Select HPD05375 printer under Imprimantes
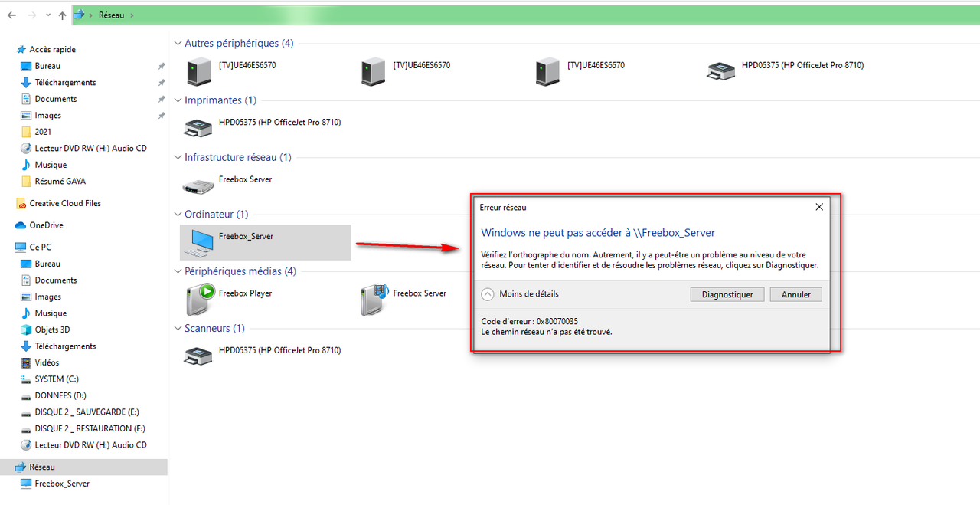The height and width of the screenshot is (505, 980). 263,128
